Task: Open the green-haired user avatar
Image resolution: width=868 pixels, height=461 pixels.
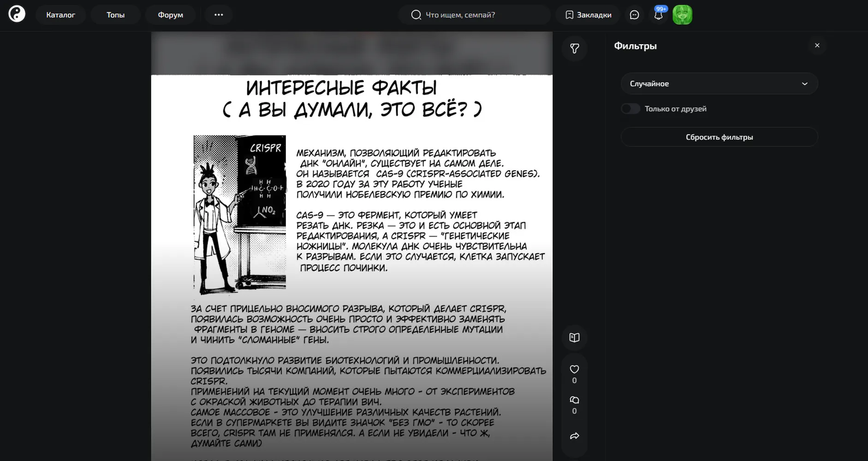Action: (x=682, y=15)
